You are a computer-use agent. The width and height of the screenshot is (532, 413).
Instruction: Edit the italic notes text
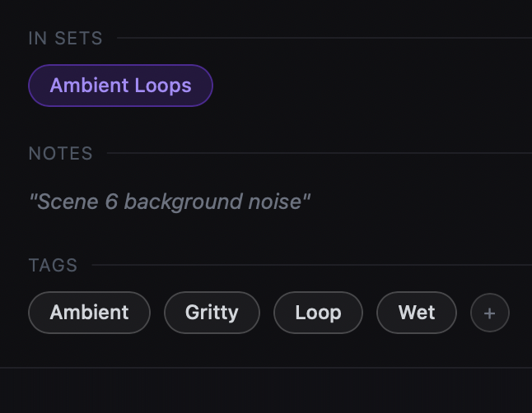tap(170, 202)
